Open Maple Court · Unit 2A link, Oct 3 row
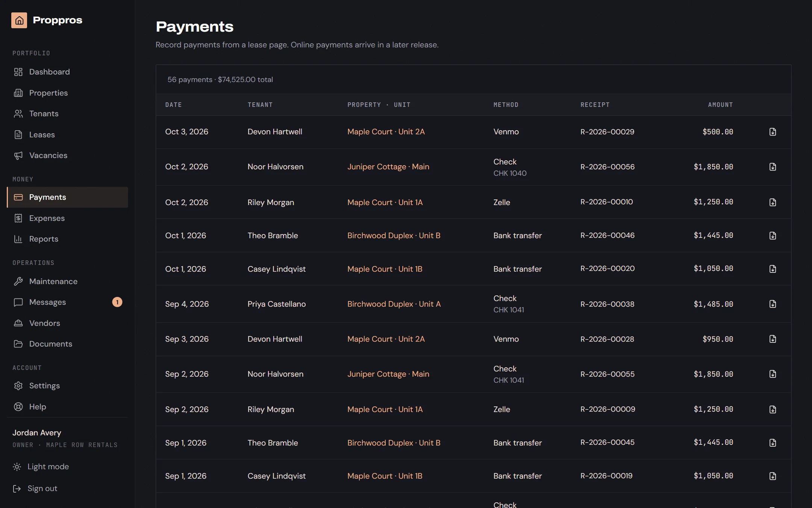 [x=386, y=132]
